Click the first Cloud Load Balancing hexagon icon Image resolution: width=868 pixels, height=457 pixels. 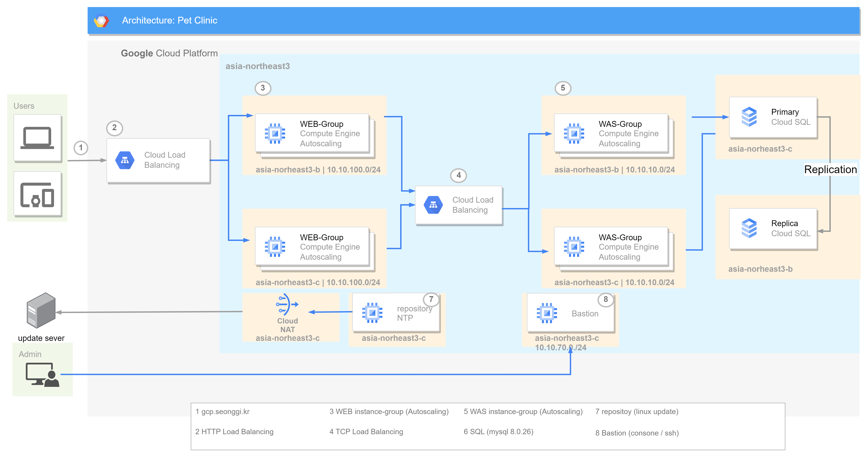125,160
